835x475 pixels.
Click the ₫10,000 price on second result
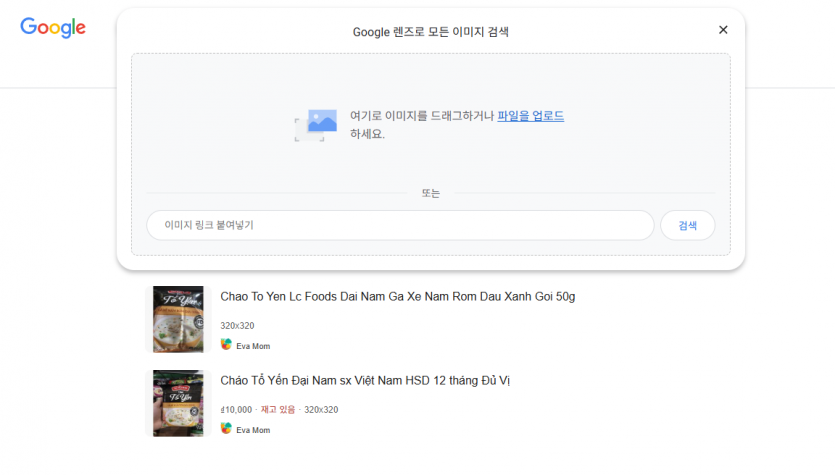tap(236, 410)
